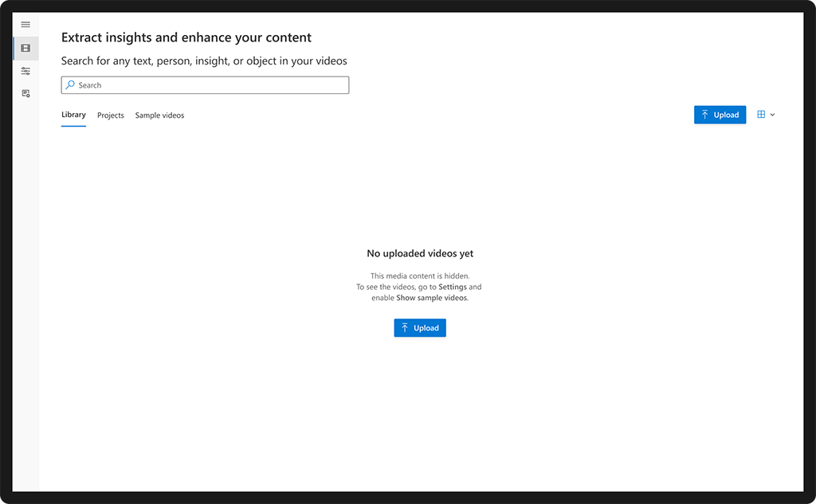This screenshot has height=504, width=816.
Task: Click the blue Upload button at top right
Action: pyautogui.click(x=720, y=114)
